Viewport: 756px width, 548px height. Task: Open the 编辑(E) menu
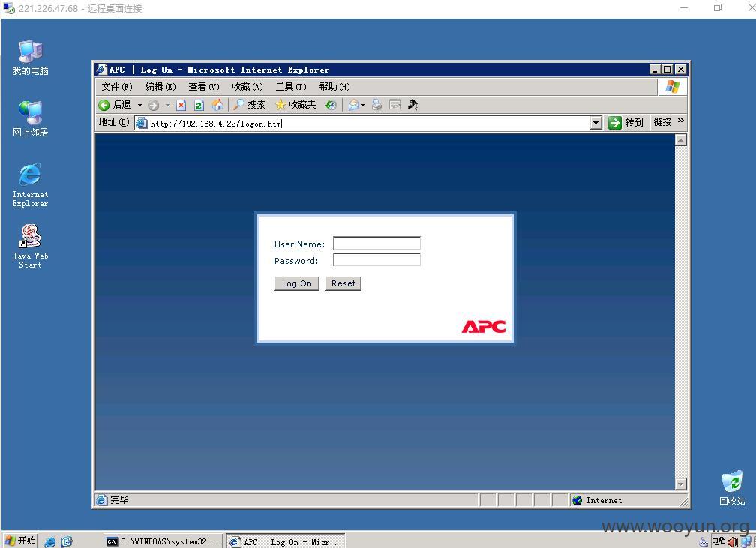160,87
